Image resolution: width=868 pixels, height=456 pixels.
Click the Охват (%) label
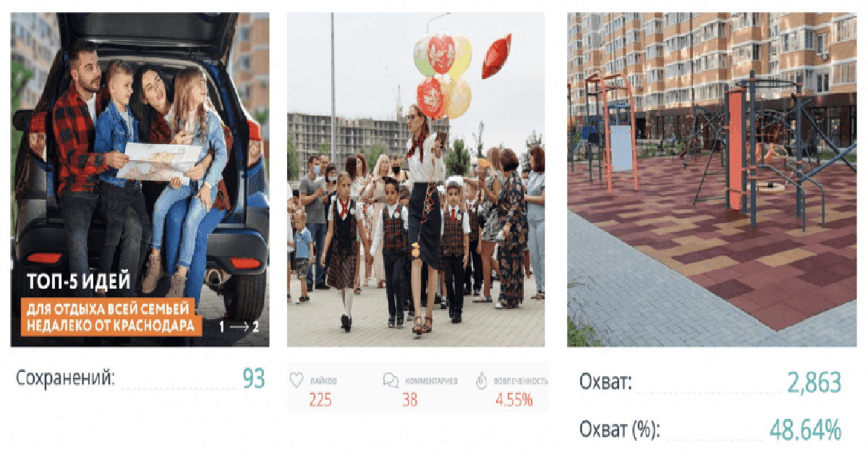619,429
